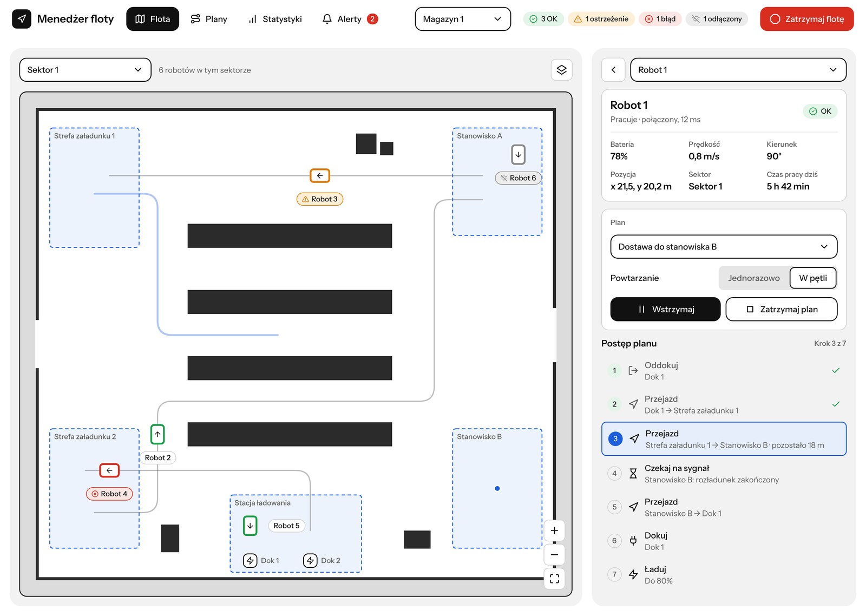
Task: Select plan step 3 Przejazd to Stanowisko B
Action: (x=724, y=439)
